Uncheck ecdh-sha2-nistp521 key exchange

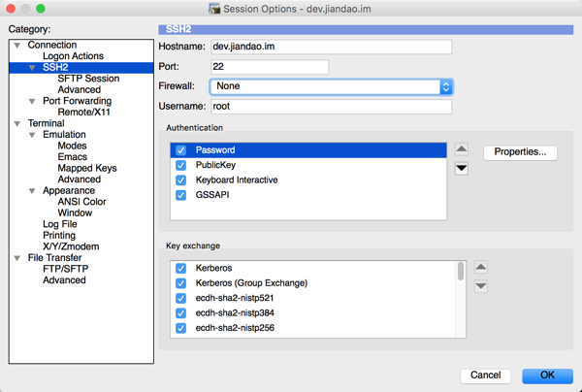180,298
